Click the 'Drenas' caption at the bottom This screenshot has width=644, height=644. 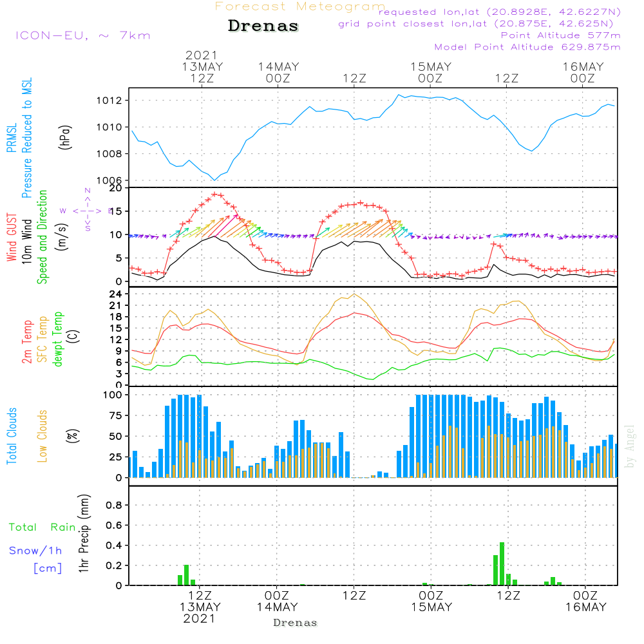coord(295,623)
